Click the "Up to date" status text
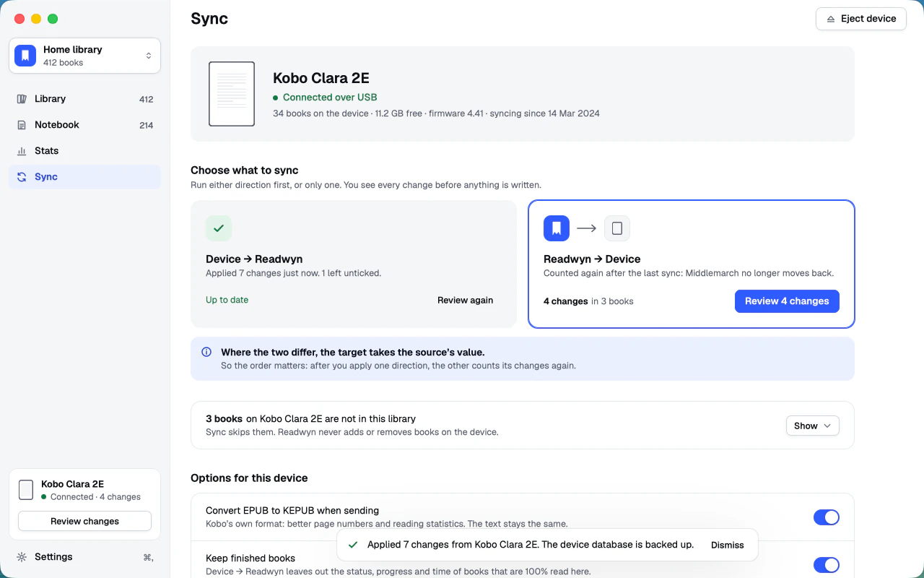 227,300
